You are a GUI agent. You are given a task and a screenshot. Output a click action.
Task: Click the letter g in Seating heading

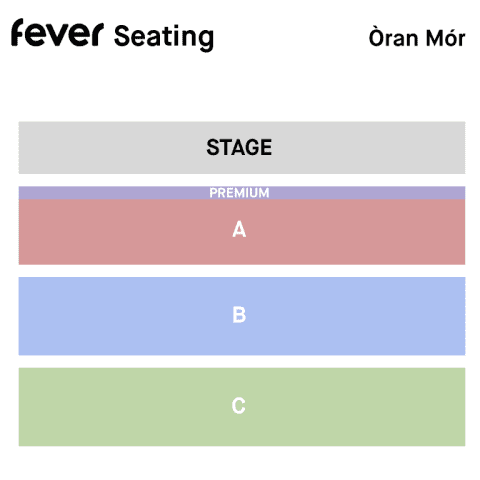(x=206, y=41)
